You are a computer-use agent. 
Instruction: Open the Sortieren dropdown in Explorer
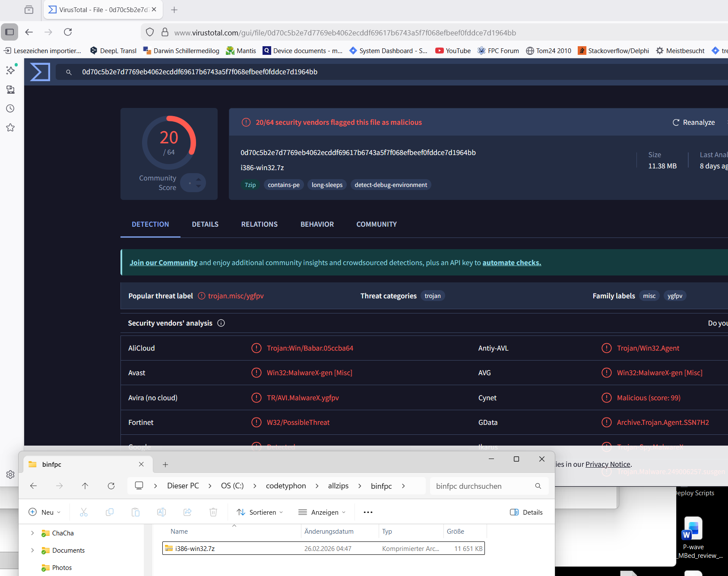coord(260,512)
